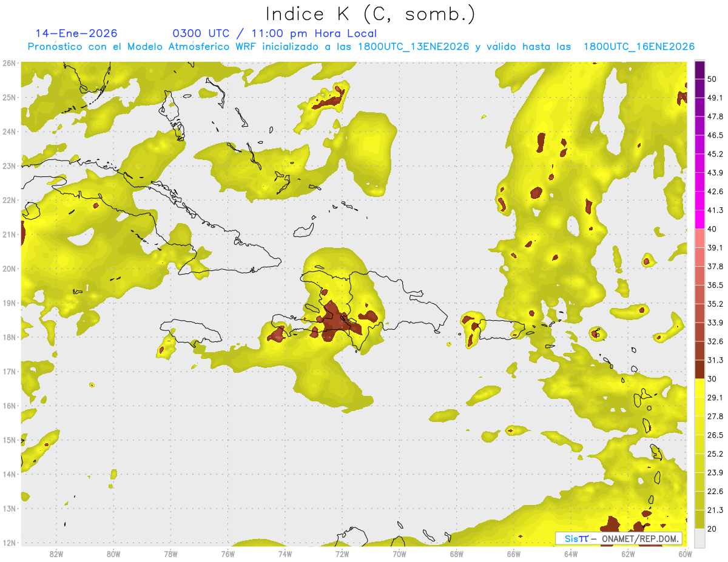728x562 pixels.
Task: Click the colorbar value '27.8'
Action: coord(715,416)
